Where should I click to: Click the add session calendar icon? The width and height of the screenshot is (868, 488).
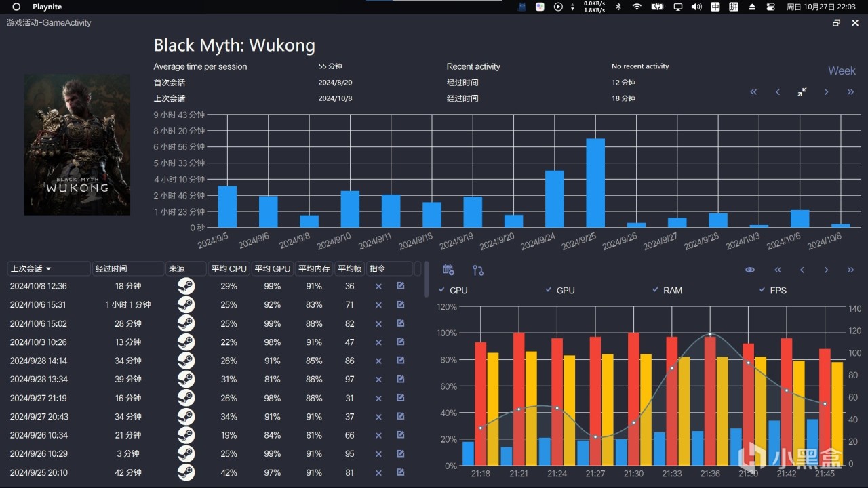pyautogui.click(x=448, y=270)
